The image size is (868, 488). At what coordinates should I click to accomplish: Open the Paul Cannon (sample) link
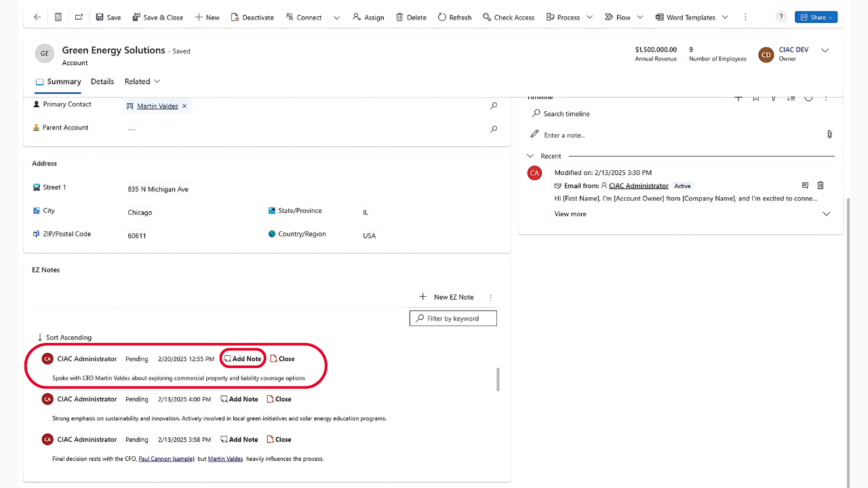pyautogui.click(x=166, y=459)
